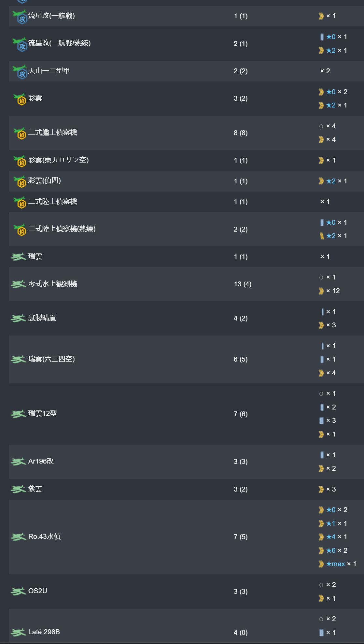This screenshot has width=364, height=644.
Task: Click the ★2 yellow-bar entry for 二式陸上偵察機(熟練)
Action: click(333, 236)
